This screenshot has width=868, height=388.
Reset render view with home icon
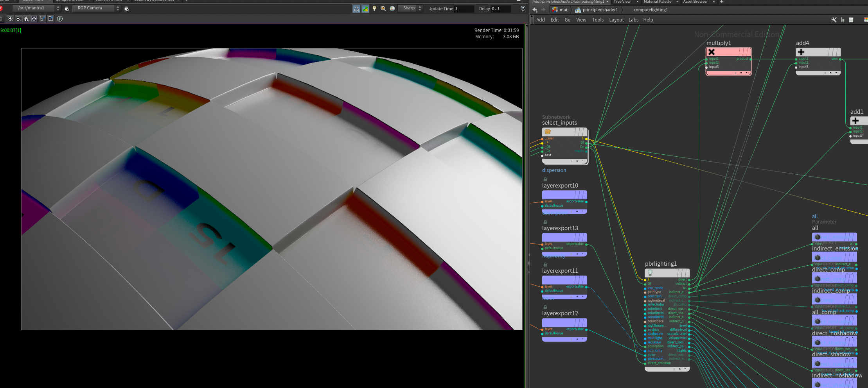click(26, 19)
